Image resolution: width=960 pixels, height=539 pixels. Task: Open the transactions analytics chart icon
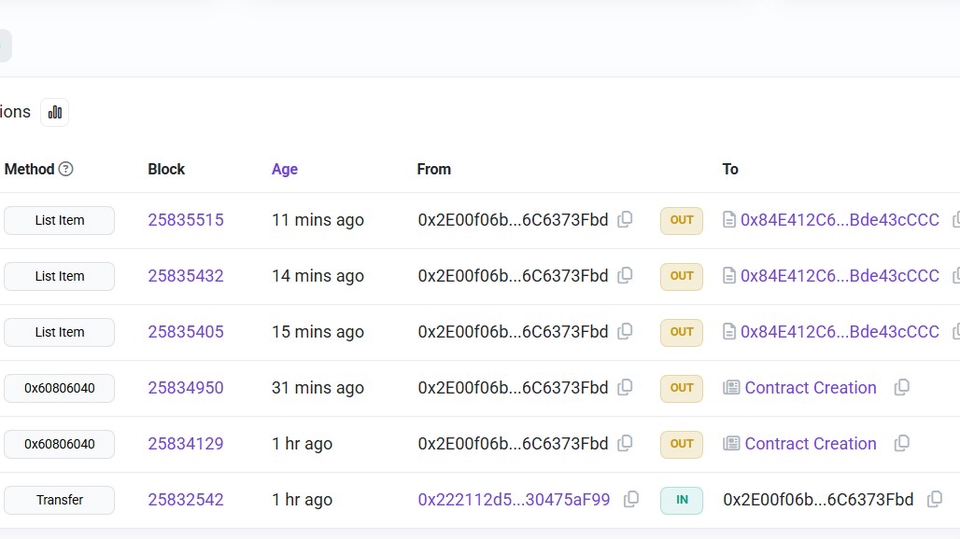tap(54, 112)
